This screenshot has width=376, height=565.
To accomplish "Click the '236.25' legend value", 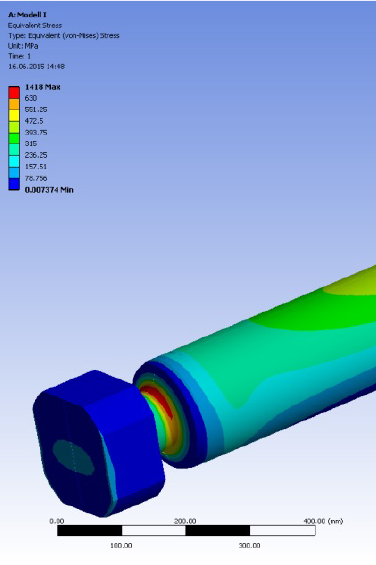I will click(x=36, y=155).
